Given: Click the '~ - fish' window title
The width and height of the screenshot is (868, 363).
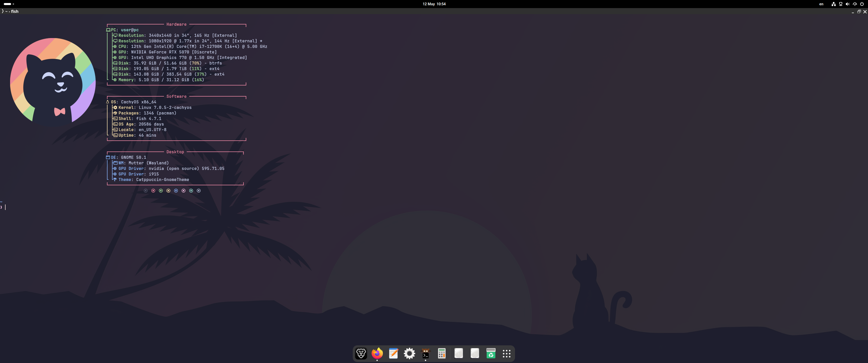Looking at the screenshot, I should click(12, 11).
